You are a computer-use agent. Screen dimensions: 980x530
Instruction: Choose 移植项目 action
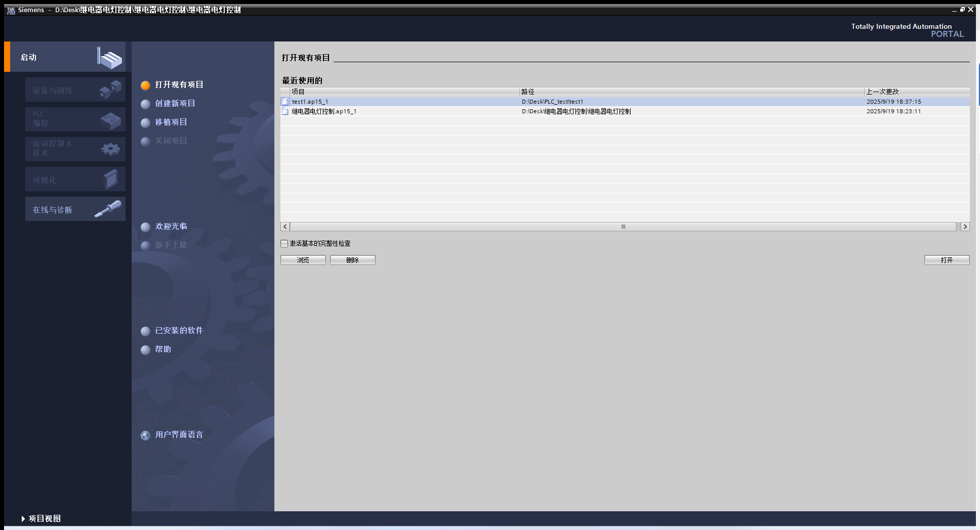click(171, 122)
